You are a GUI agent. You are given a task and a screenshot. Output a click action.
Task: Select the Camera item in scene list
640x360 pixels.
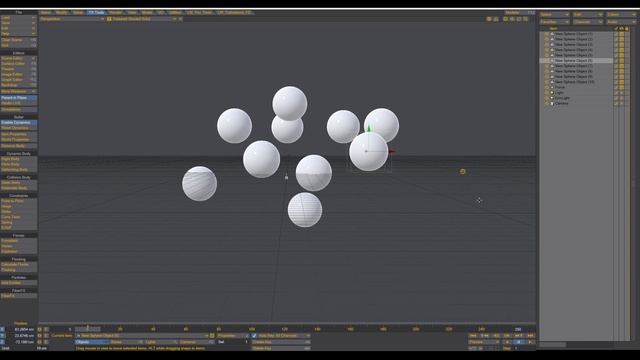click(561, 103)
